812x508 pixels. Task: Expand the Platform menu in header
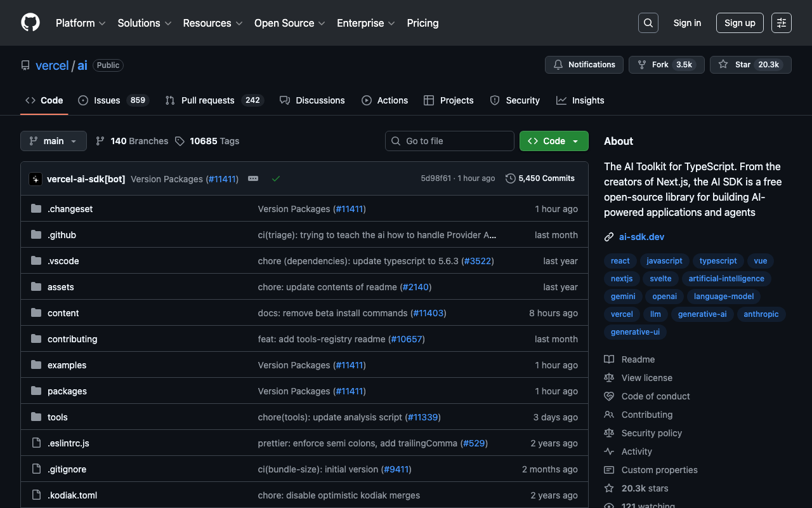pos(81,23)
